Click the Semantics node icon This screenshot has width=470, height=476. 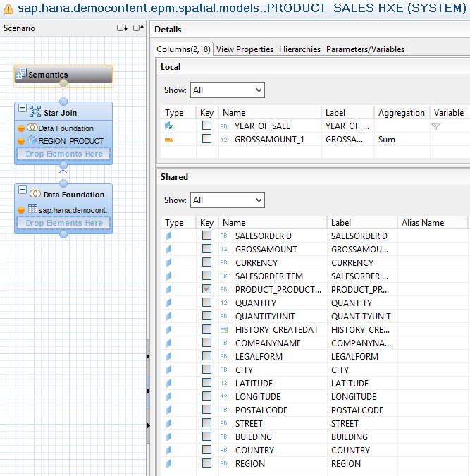[x=21, y=74]
